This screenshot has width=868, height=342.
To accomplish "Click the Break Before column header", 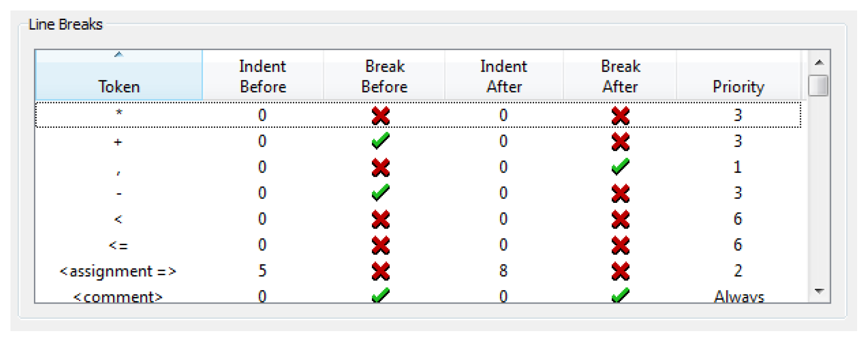I will click(384, 76).
